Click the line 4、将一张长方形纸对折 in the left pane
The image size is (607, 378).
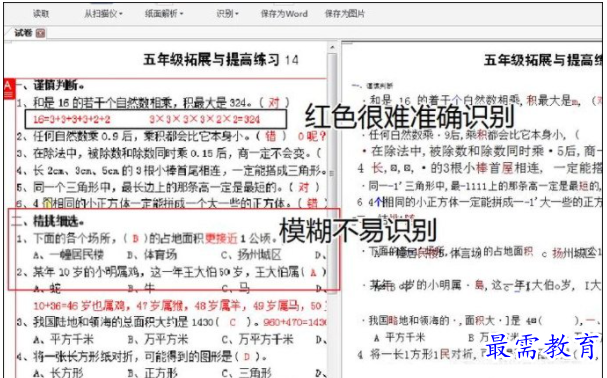coord(141,356)
